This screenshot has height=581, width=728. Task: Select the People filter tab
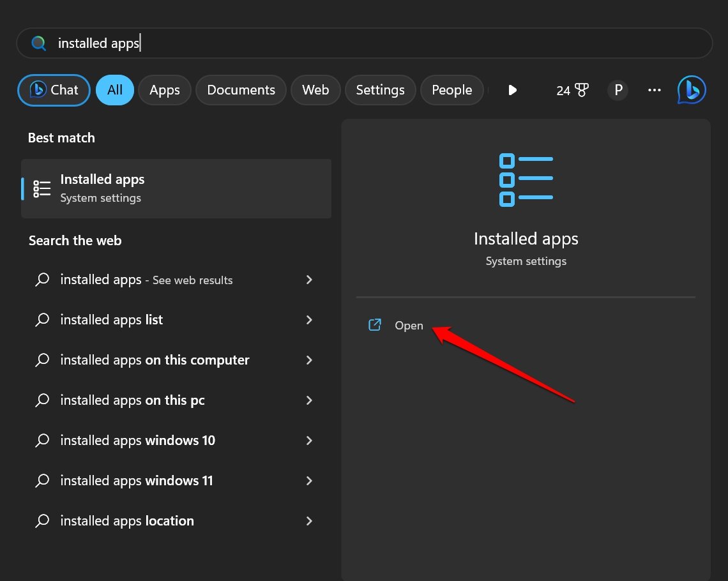coord(451,90)
